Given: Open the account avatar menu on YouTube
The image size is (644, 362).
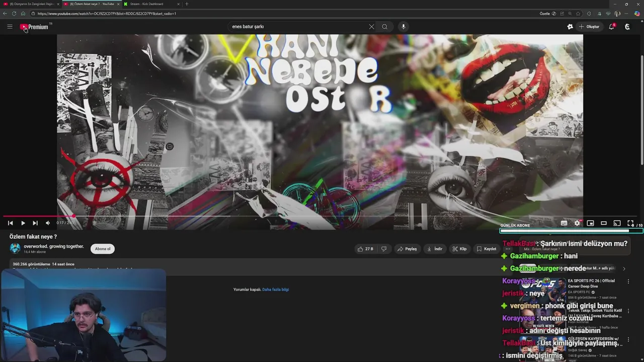Looking at the screenshot, I should pos(627,27).
